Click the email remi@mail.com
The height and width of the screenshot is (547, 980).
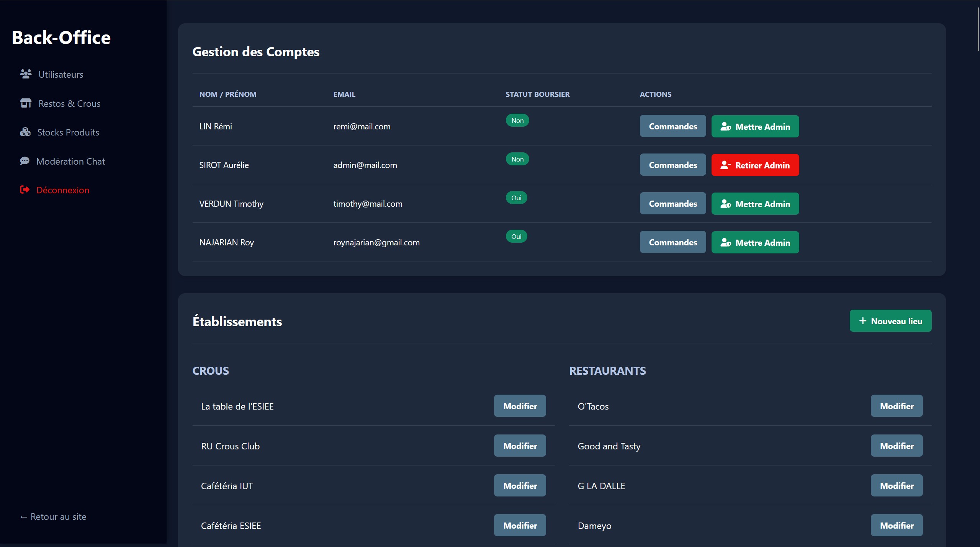[x=362, y=127]
